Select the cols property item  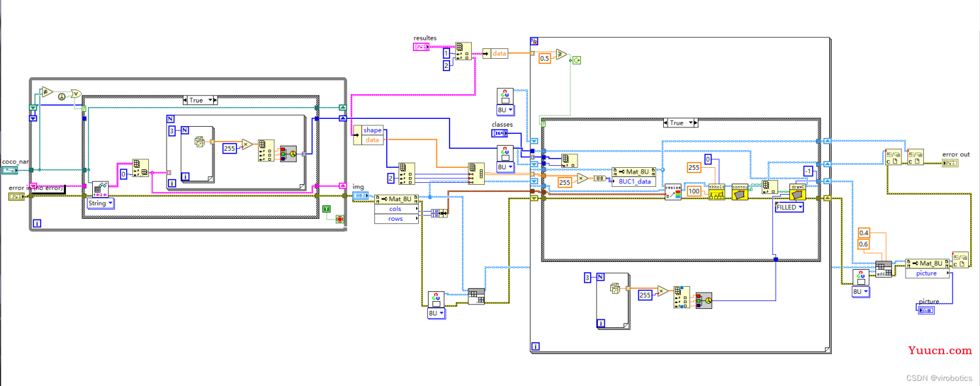[395, 209]
